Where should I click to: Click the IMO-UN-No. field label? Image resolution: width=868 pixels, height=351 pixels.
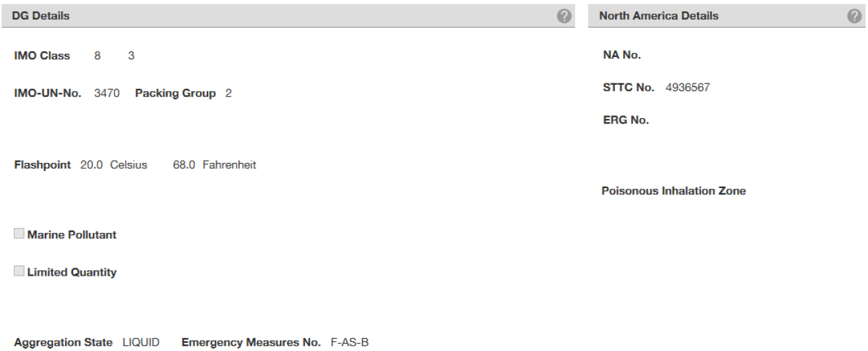48,94
